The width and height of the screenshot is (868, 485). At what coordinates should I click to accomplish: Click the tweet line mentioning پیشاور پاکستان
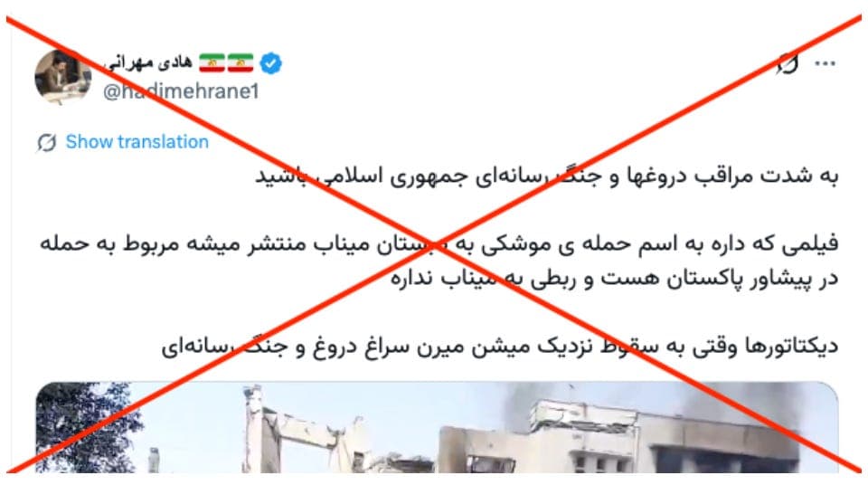pos(615,279)
